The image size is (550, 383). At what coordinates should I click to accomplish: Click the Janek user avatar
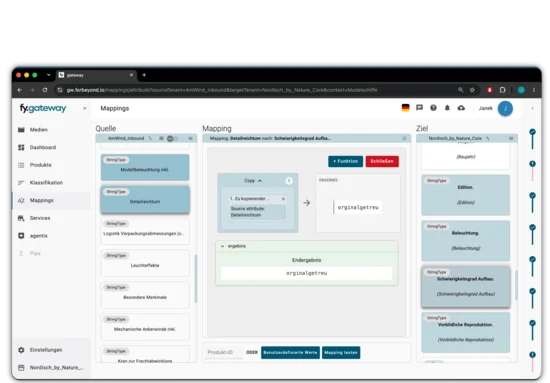click(505, 108)
